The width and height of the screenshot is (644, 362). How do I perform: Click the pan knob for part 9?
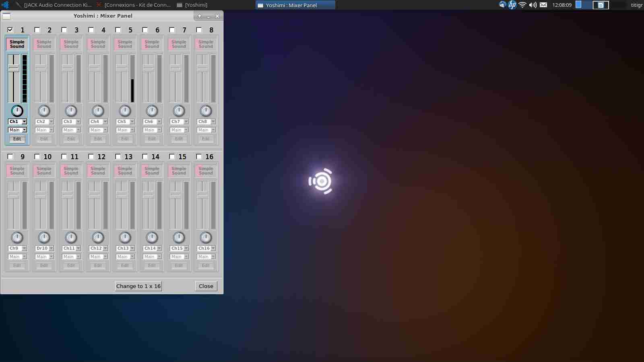[x=17, y=238]
